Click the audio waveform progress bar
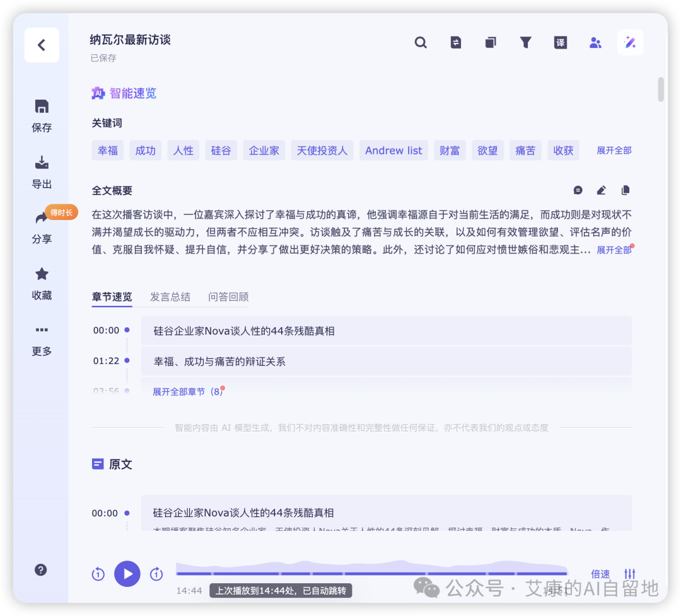The width and height of the screenshot is (681, 616). coord(372,569)
